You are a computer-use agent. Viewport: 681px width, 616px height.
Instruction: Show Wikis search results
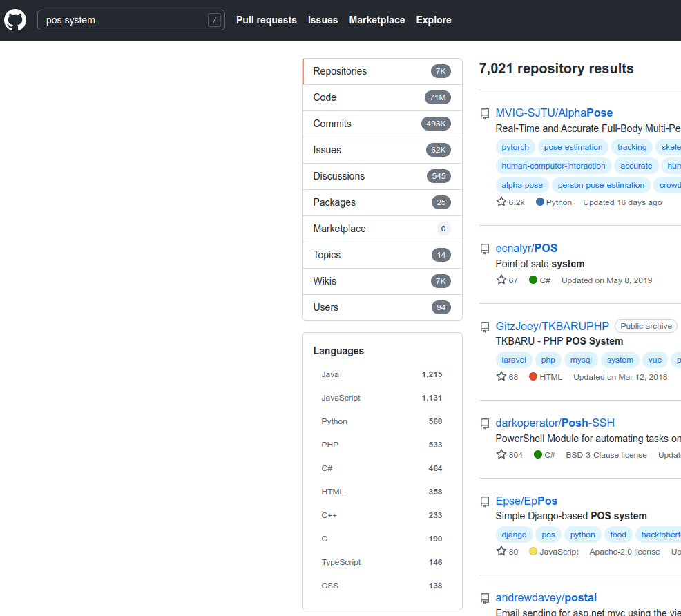pos(382,281)
